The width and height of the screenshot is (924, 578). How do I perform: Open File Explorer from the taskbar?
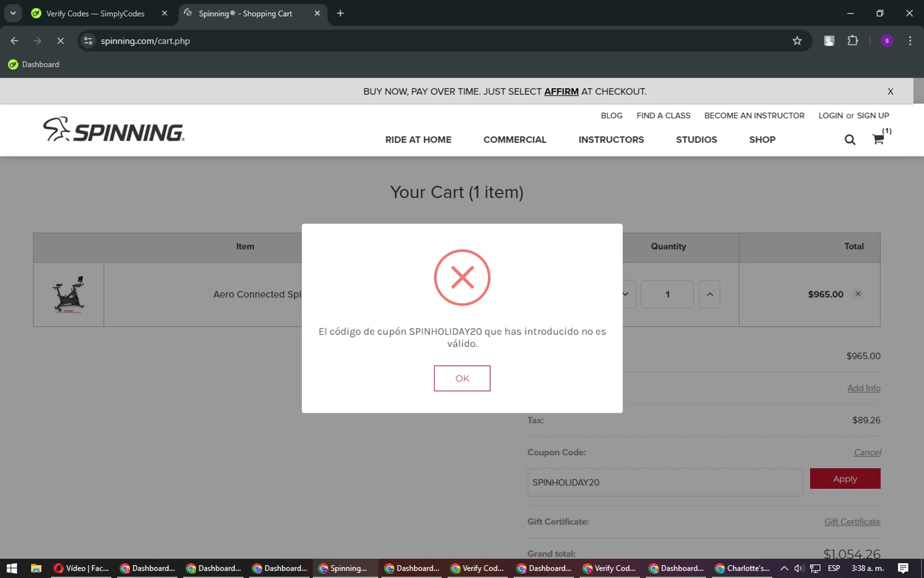tap(36, 568)
